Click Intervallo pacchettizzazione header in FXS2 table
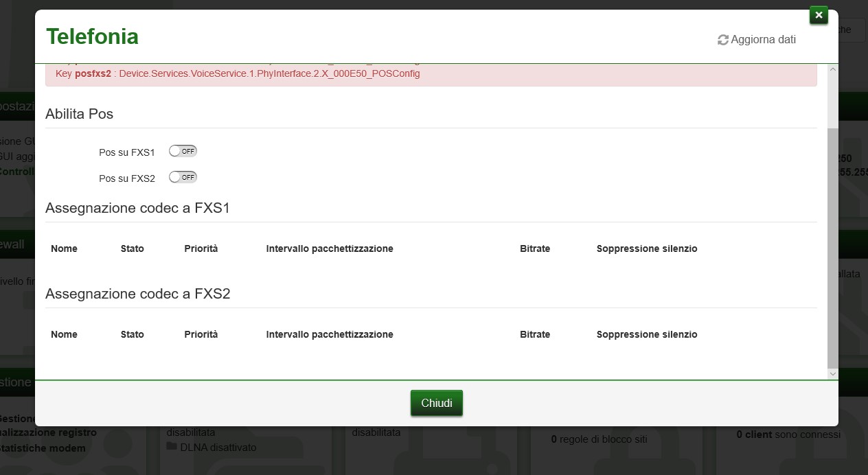868x475 pixels. click(x=330, y=334)
